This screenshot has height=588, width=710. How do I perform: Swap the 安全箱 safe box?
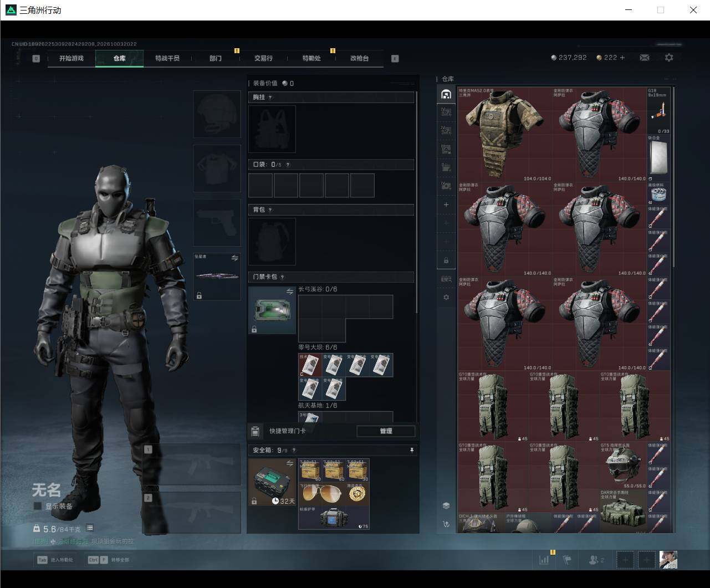289,463
